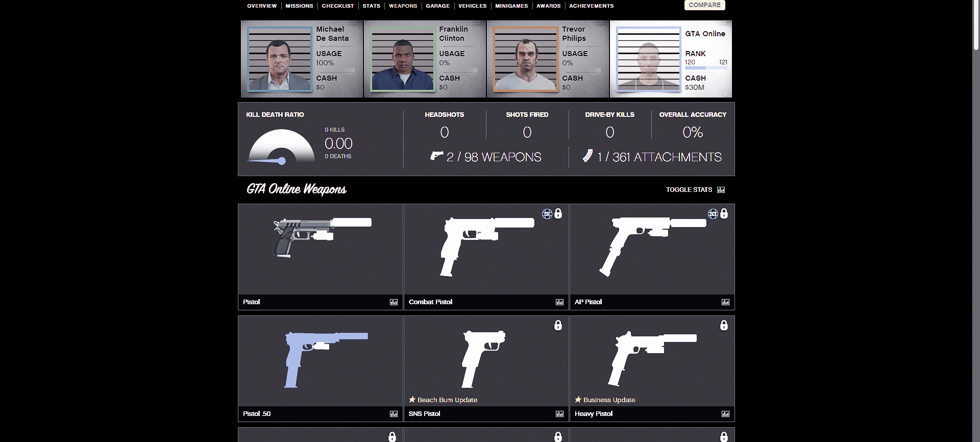
Task: Toggle stats for all weapons
Action: [x=695, y=190]
